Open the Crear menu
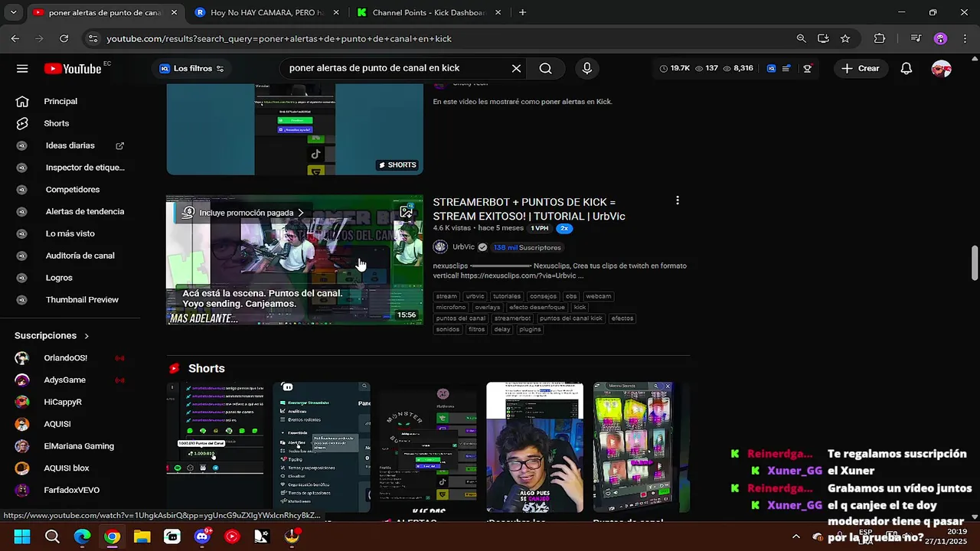980x551 pixels. (x=861, y=68)
